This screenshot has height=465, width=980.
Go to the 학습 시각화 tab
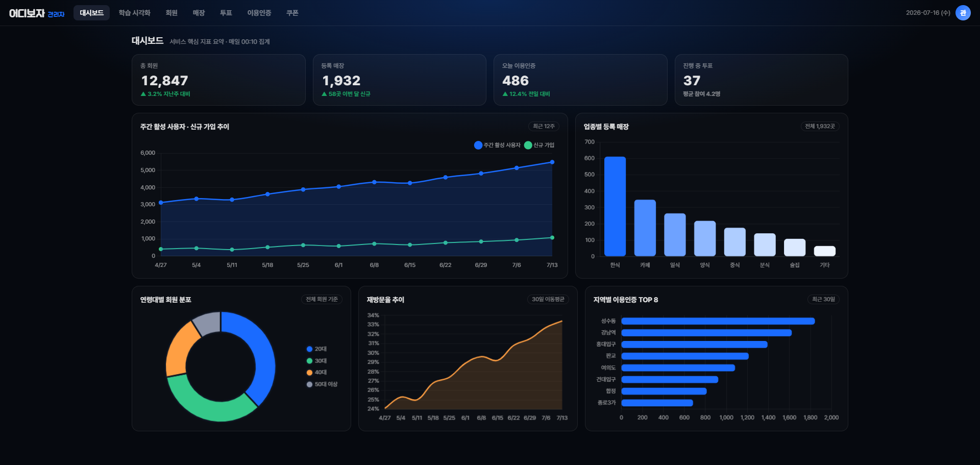(135, 13)
